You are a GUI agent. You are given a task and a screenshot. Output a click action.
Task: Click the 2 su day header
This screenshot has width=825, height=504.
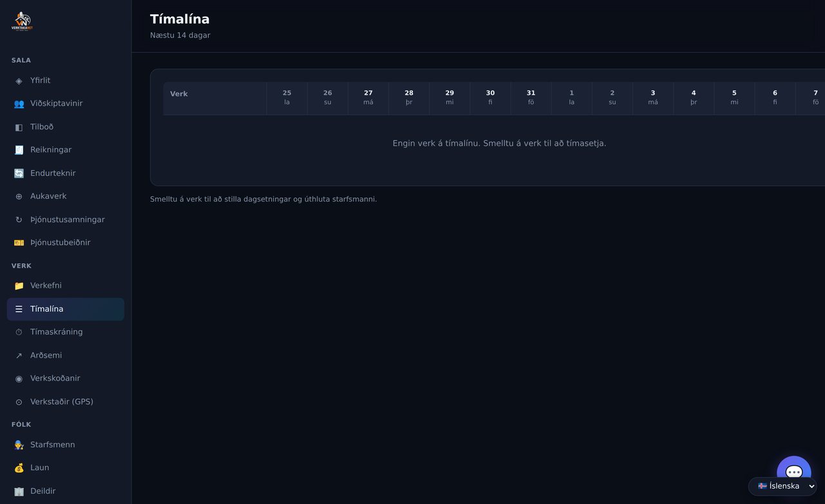click(612, 98)
